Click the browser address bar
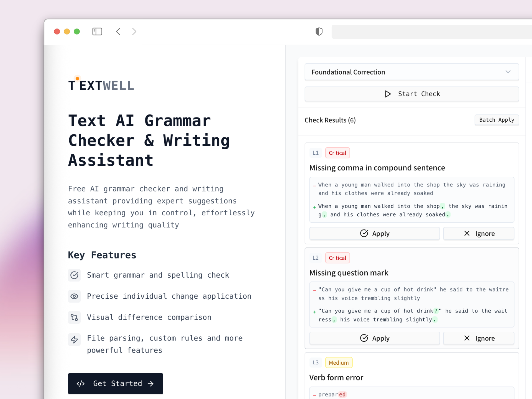532x399 pixels. click(432, 32)
